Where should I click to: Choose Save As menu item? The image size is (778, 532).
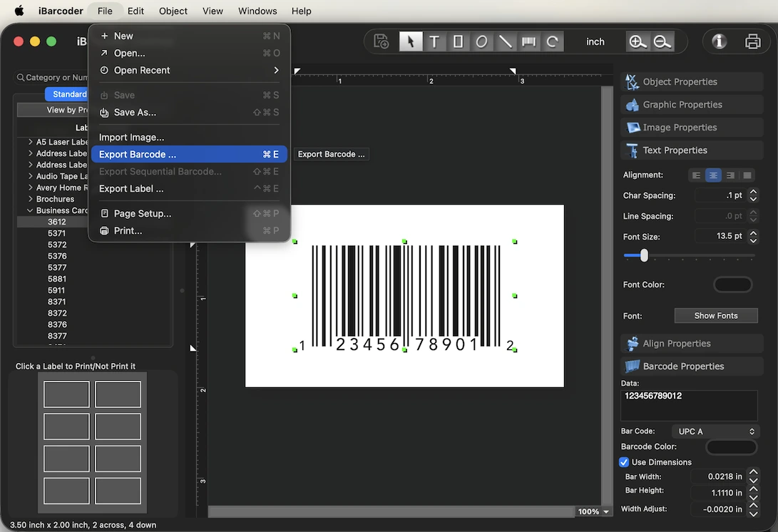coord(189,113)
